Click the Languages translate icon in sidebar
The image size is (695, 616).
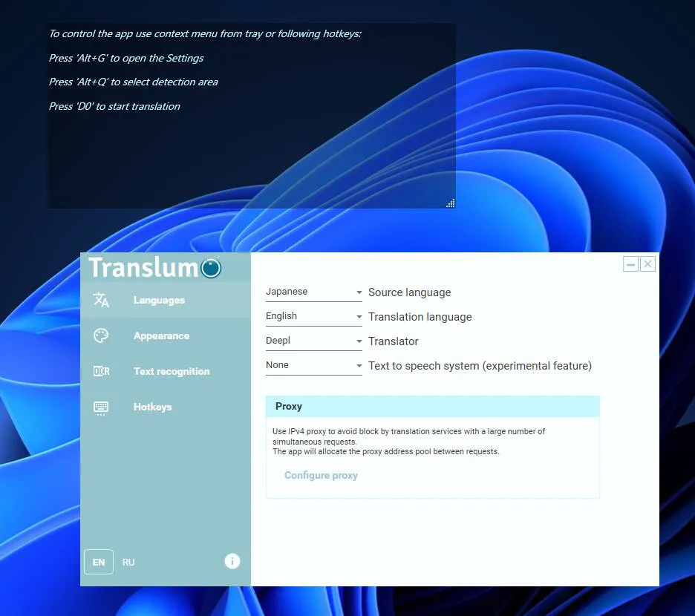[x=101, y=300]
